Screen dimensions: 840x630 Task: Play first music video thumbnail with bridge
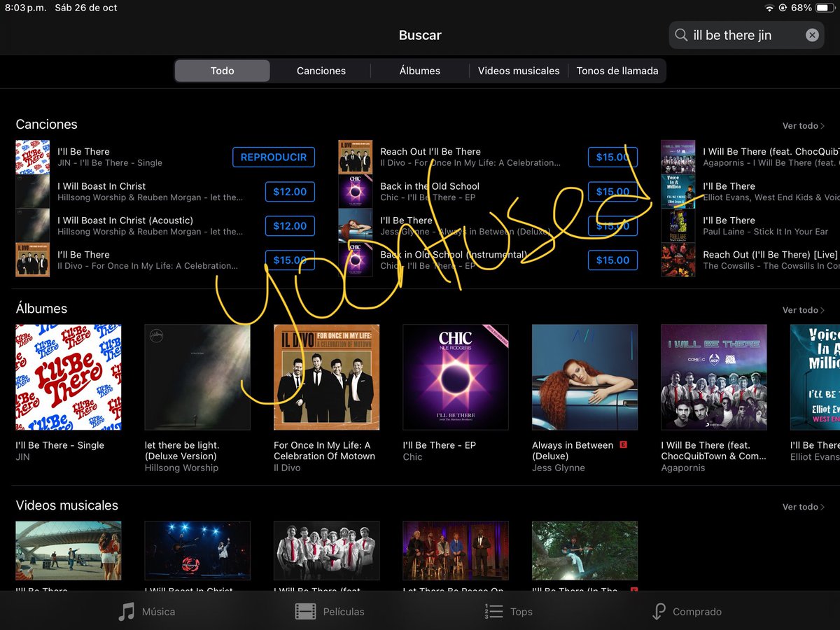pyautogui.click(x=69, y=550)
